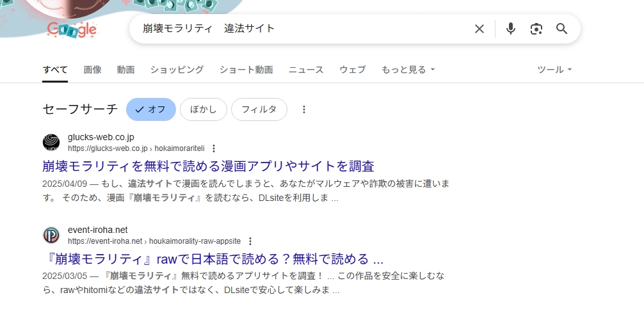The image size is (644, 311).
Task: Open result 『崩壊モラリティ』rawで日本語で読める？
Action: click(213, 259)
